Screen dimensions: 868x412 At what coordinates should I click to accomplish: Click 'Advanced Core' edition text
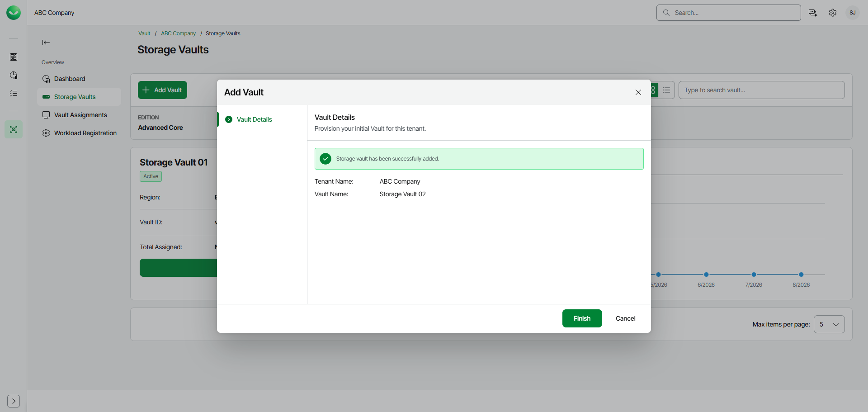click(160, 128)
